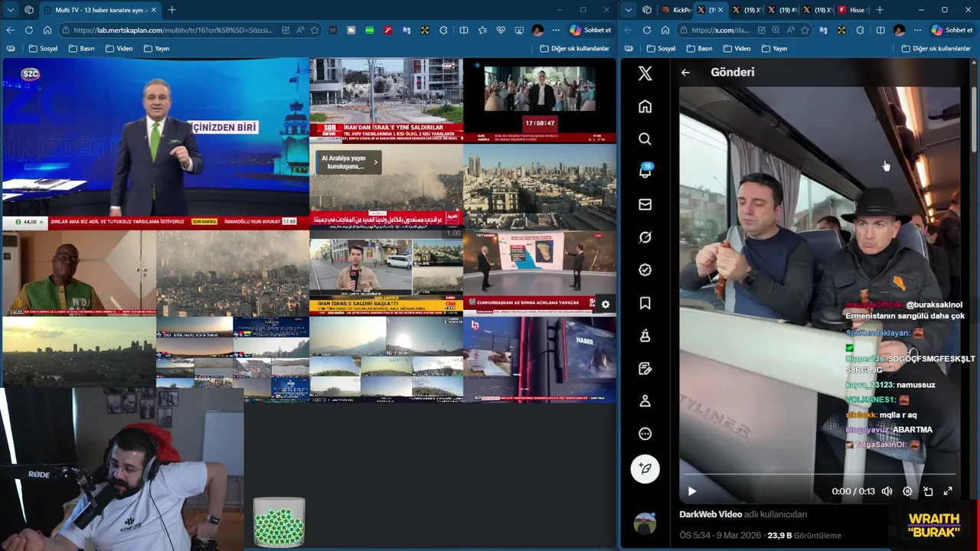
Task: Open DarkWeb Video user link
Action: tap(710, 514)
